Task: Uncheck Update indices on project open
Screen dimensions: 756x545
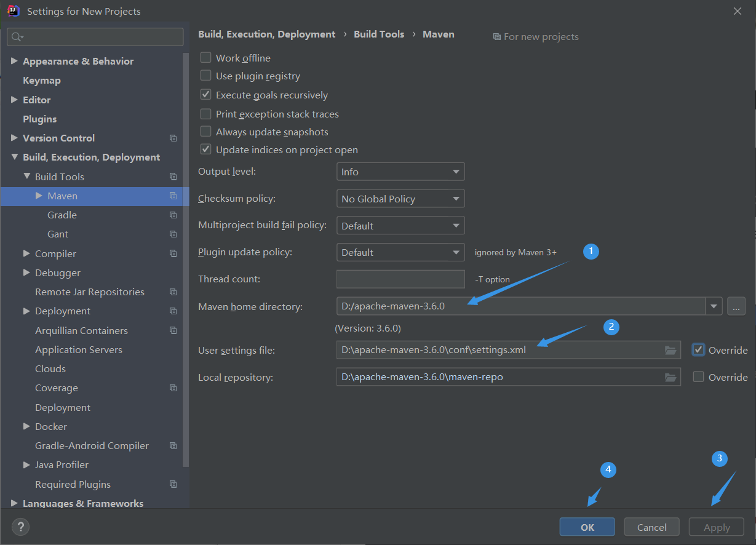Action: [x=206, y=150]
